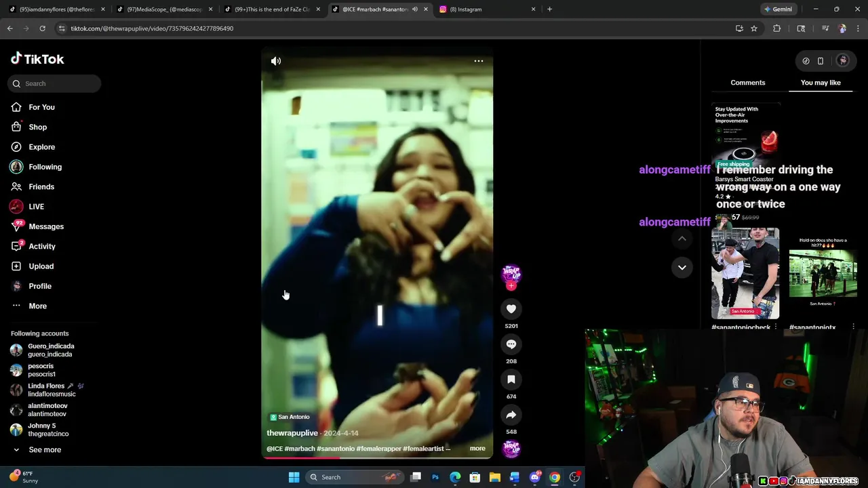Screen dimensions: 868x488
Task: Open Microsoft Edge from the taskbar
Action: click(x=455, y=477)
